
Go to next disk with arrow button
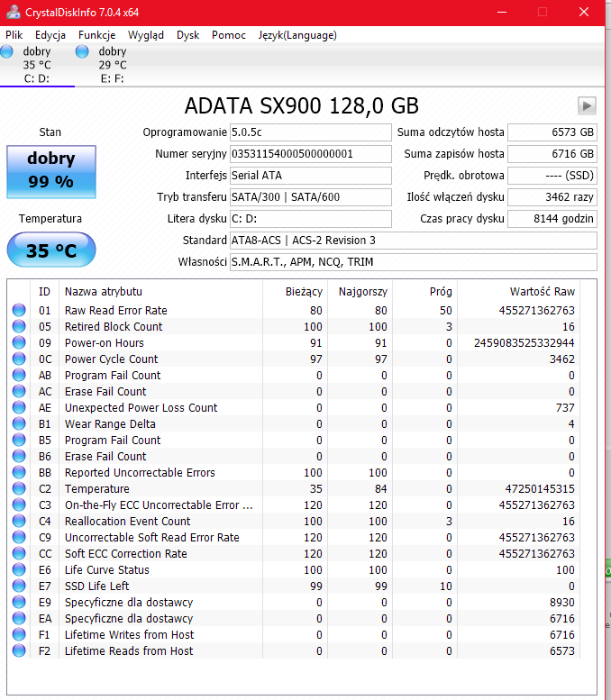(x=587, y=105)
